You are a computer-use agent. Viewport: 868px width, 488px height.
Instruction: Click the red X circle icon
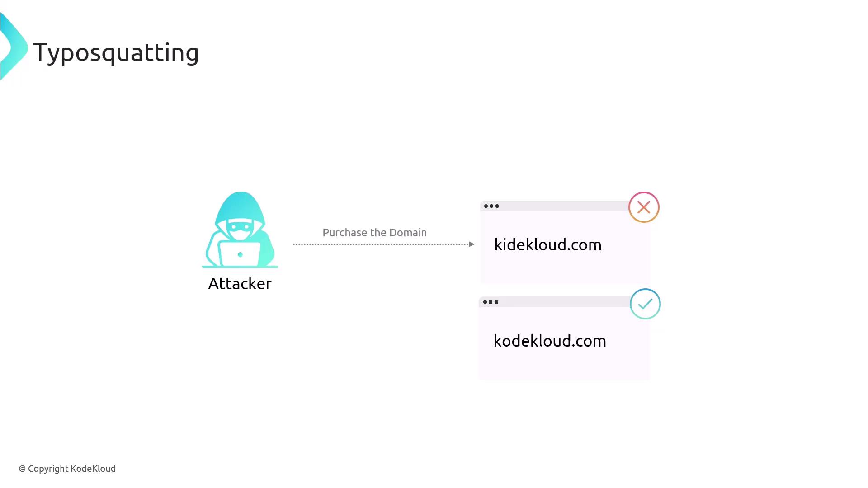click(644, 207)
